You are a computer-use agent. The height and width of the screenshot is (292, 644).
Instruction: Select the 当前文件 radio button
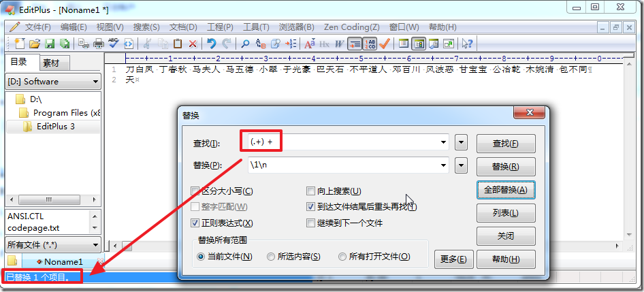coord(201,257)
